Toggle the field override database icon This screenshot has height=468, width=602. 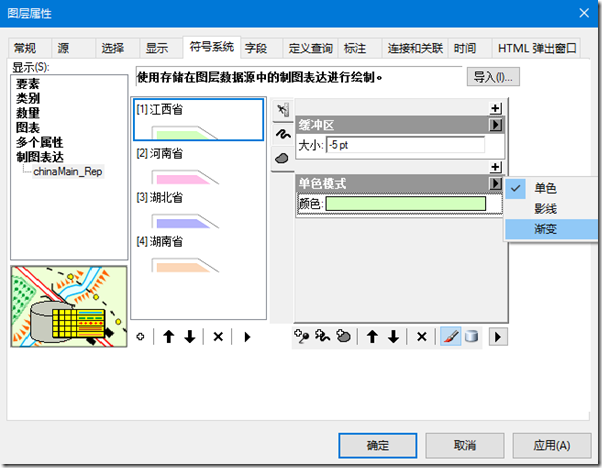471,337
